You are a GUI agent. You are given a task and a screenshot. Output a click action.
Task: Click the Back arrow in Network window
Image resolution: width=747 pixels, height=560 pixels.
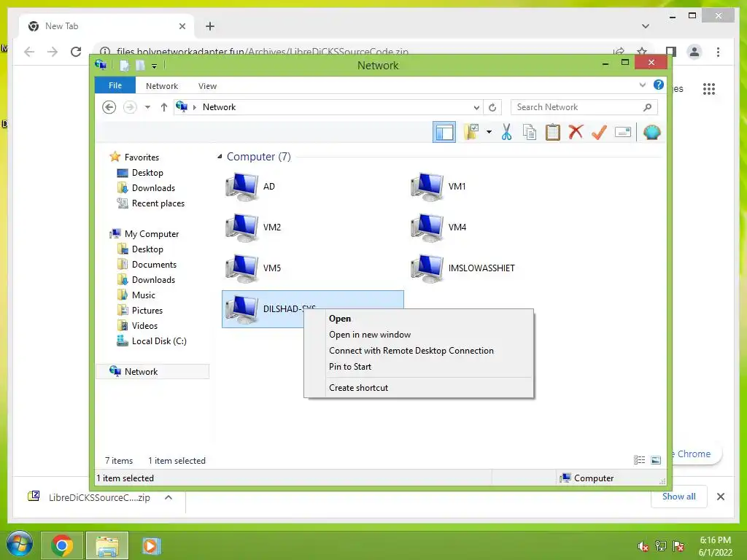(109, 107)
